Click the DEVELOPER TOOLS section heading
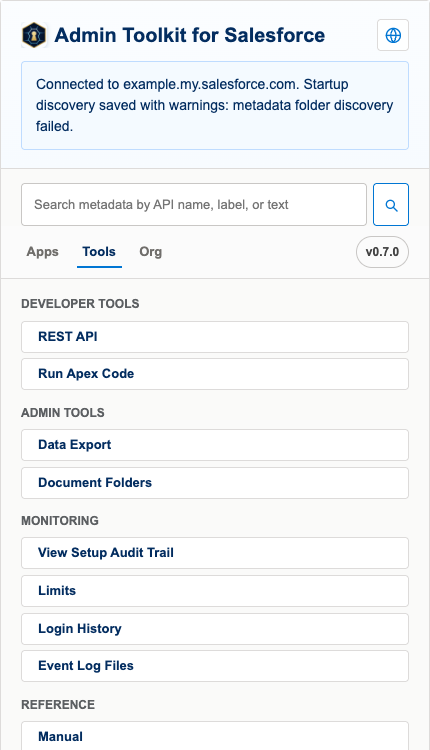The height and width of the screenshot is (750, 430). [80, 304]
